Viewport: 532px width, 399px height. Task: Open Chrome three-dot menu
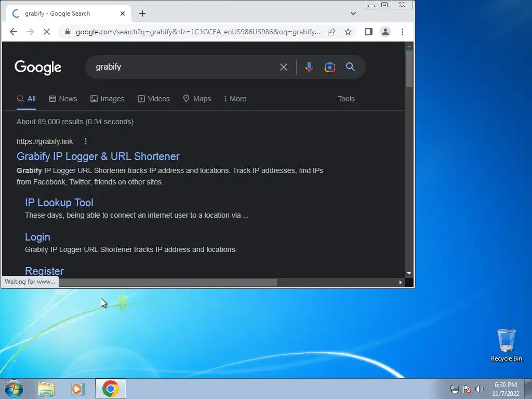(403, 32)
